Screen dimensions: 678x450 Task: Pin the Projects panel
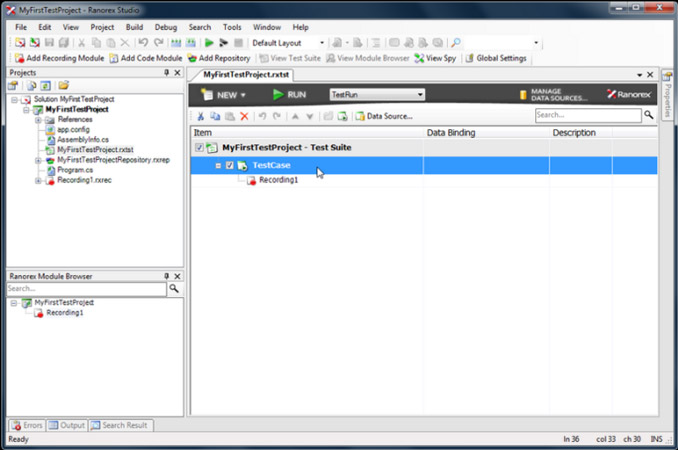click(x=166, y=72)
